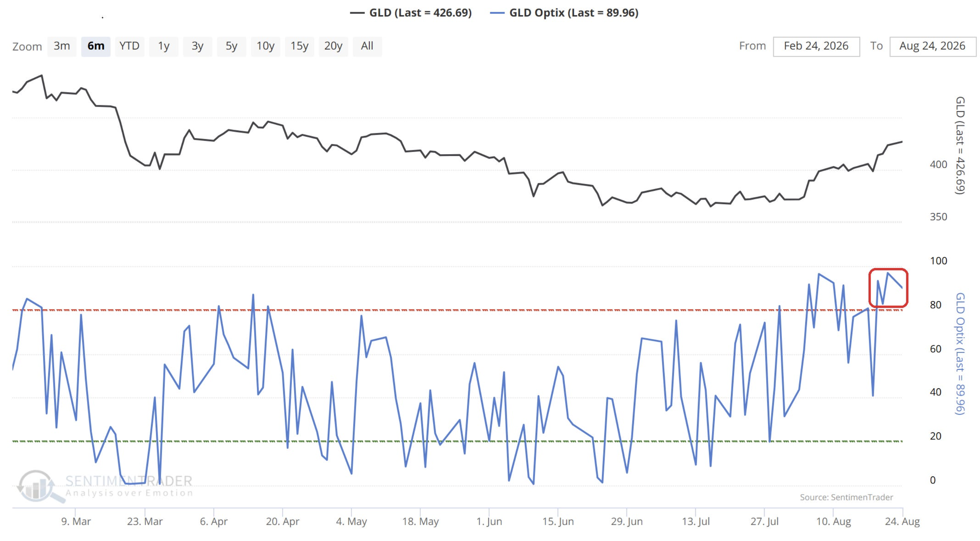
Task: Toggle GLD Optix series in legend
Action: (564, 13)
